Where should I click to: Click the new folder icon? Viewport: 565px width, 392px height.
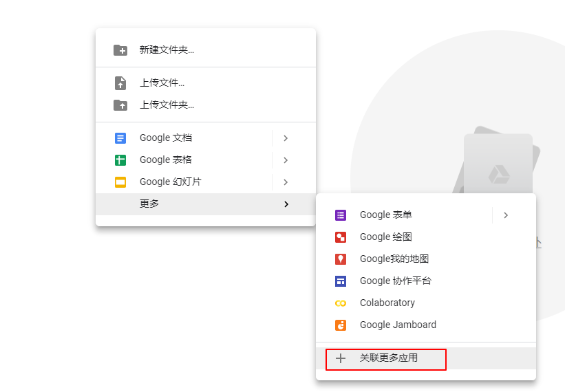(120, 50)
